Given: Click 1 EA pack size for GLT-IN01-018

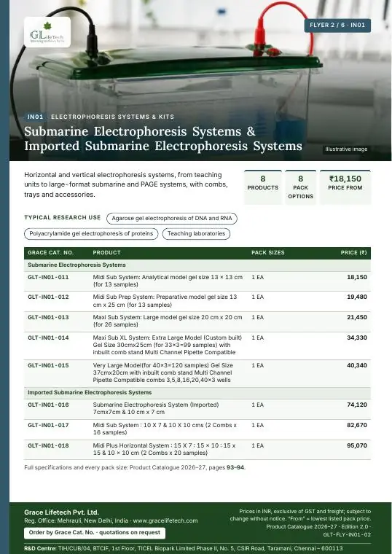Looking at the screenshot, I should click(x=257, y=446).
